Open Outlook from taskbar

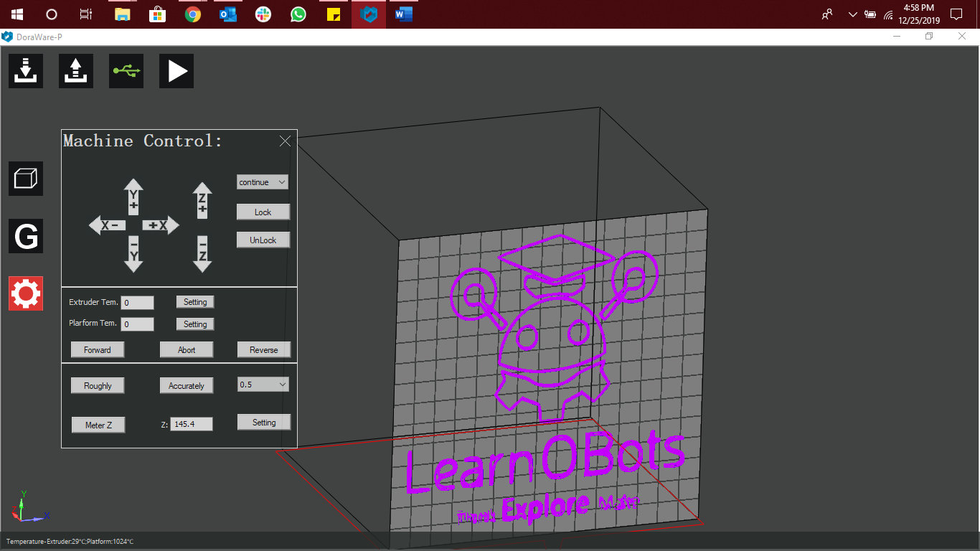click(228, 14)
